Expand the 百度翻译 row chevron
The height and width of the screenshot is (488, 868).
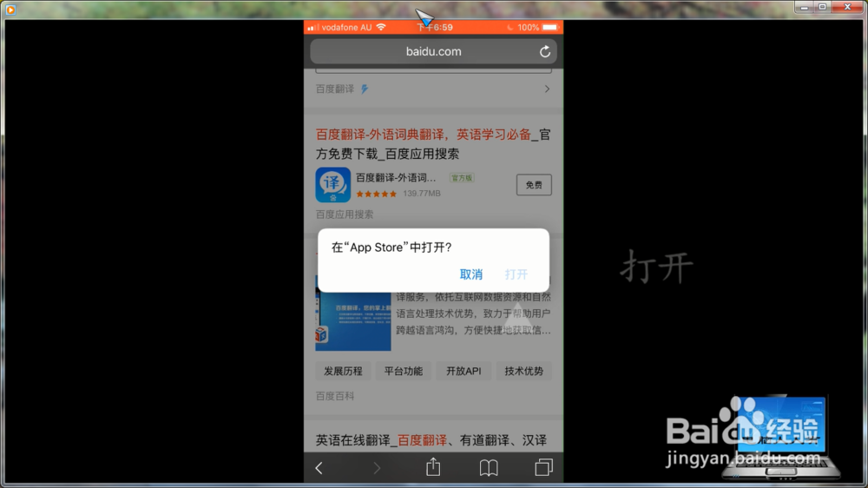[547, 89]
